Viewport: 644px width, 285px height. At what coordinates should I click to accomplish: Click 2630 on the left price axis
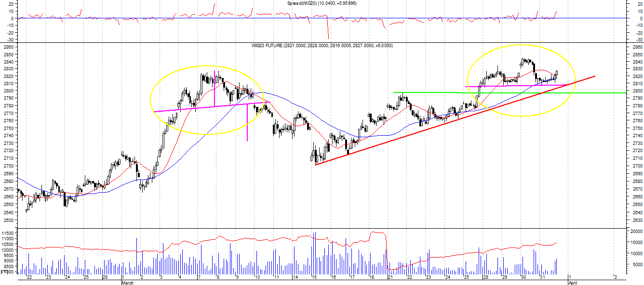click(9, 220)
